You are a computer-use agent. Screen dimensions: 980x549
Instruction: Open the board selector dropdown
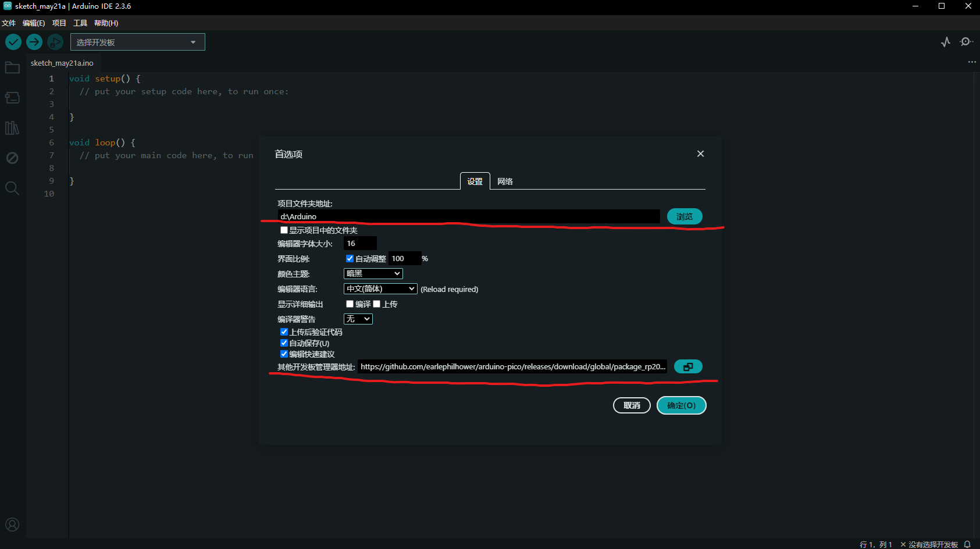138,42
